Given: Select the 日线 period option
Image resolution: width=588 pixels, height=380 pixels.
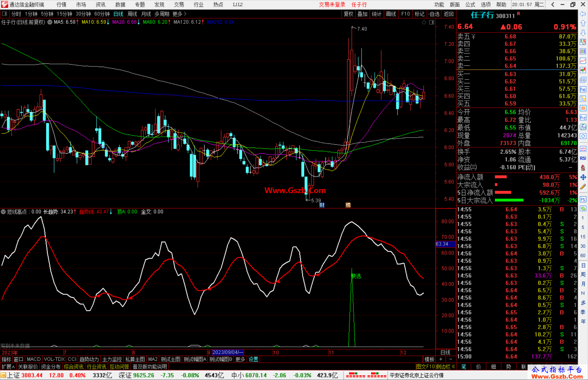Looking at the screenshot, I should [x=118, y=14].
